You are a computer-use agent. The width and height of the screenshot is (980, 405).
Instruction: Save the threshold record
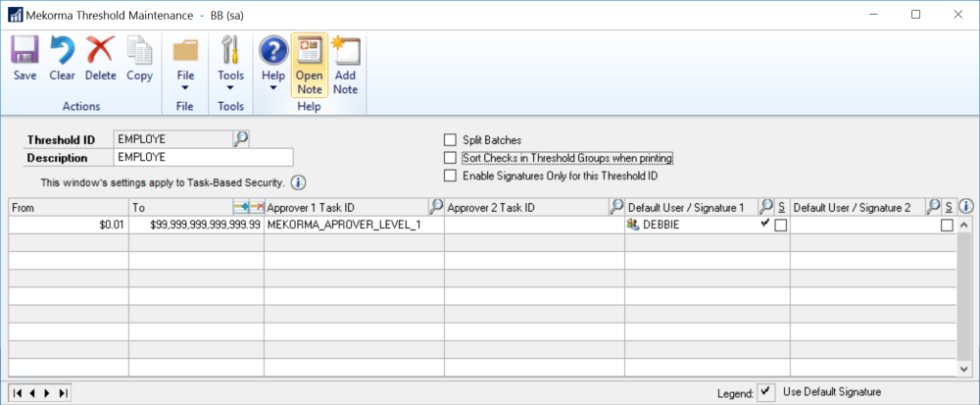25,60
